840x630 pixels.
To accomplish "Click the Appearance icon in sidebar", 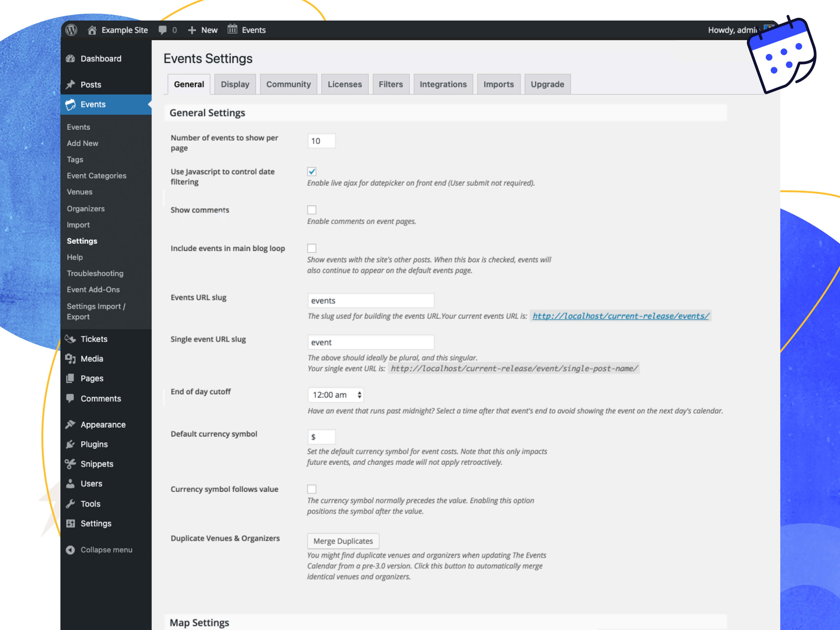I will (71, 424).
